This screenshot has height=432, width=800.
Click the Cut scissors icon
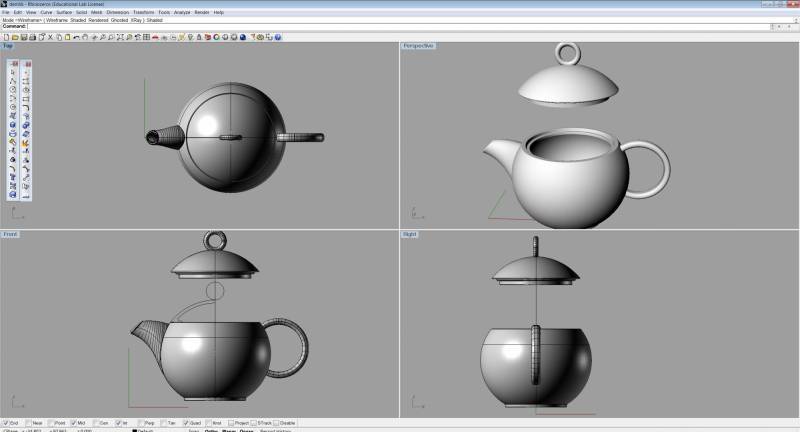tap(50, 37)
